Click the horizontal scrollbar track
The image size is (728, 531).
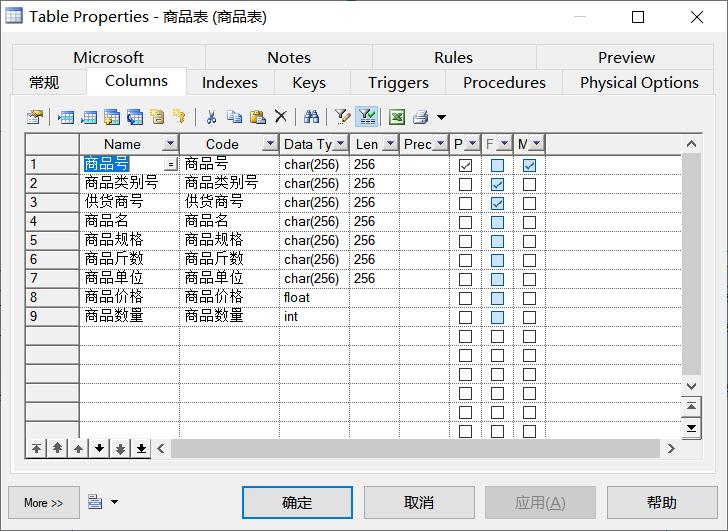[416, 448]
